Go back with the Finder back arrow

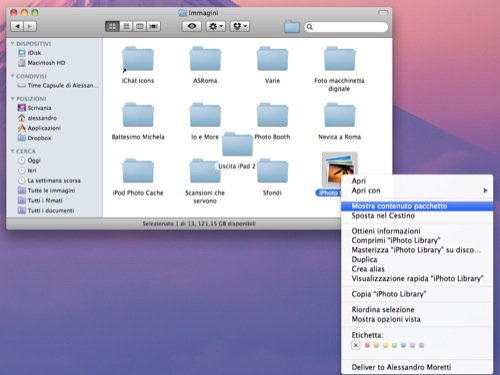pyautogui.click(x=17, y=26)
